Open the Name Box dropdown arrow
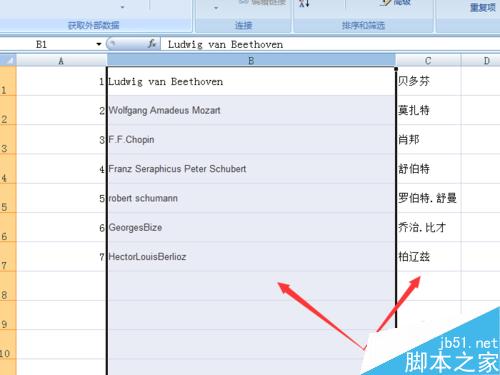 pos(99,44)
